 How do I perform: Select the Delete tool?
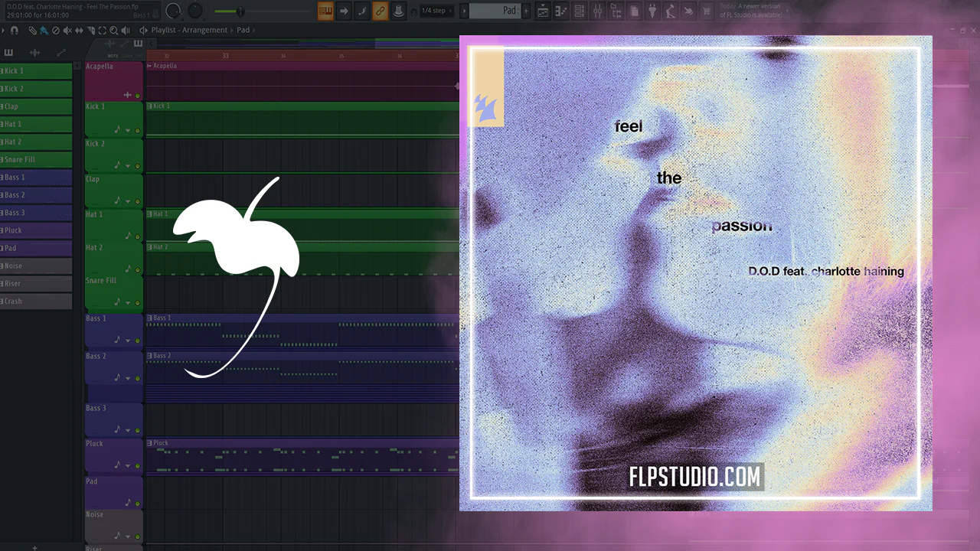[55, 31]
